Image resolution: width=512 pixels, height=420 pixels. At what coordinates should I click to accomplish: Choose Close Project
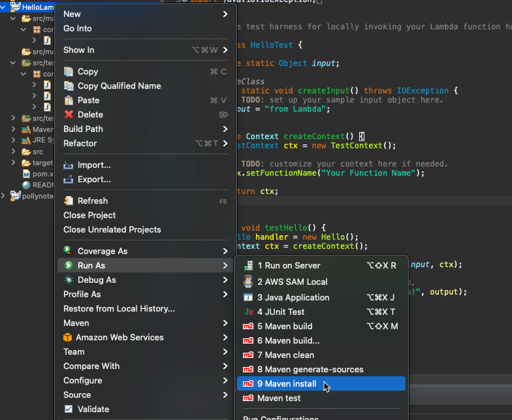[x=145, y=216]
